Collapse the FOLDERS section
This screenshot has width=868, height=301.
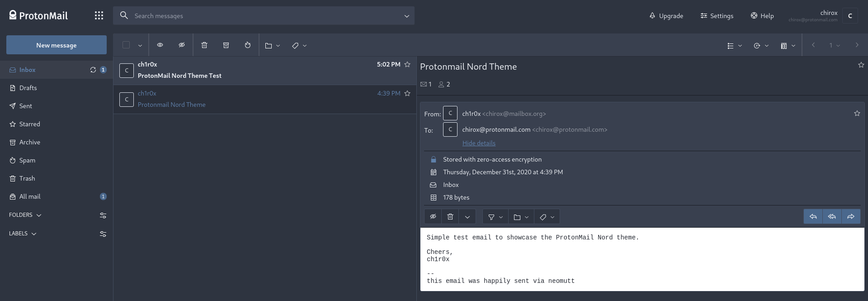click(x=25, y=215)
